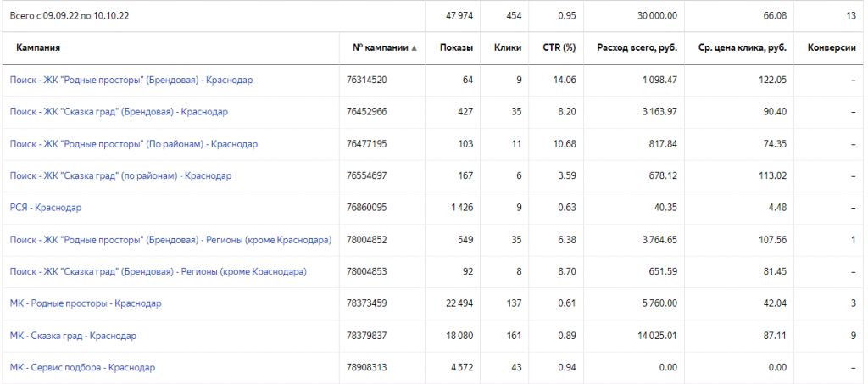The height and width of the screenshot is (384, 868).
Task: Select impressions value 22 494
Action: click(x=459, y=303)
